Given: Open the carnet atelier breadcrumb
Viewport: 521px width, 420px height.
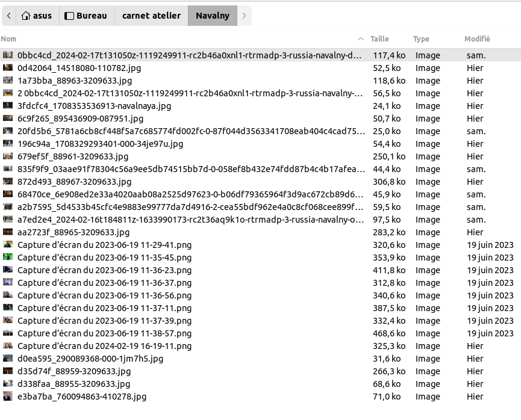Looking at the screenshot, I should (x=152, y=16).
